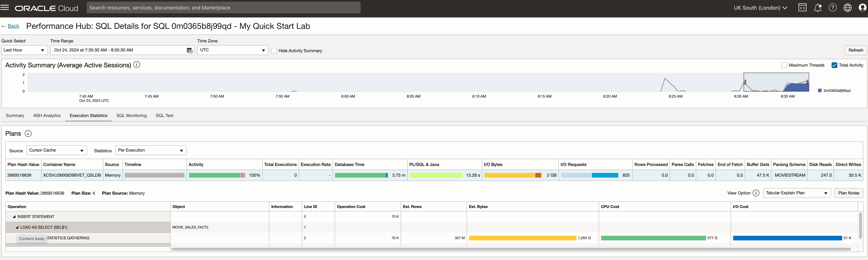The height and width of the screenshot is (260, 868).
Task: Click the Activity Summary info icon
Action: (x=136, y=65)
